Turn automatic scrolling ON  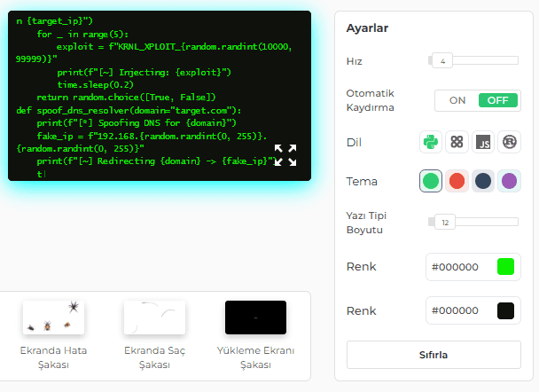click(x=457, y=100)
